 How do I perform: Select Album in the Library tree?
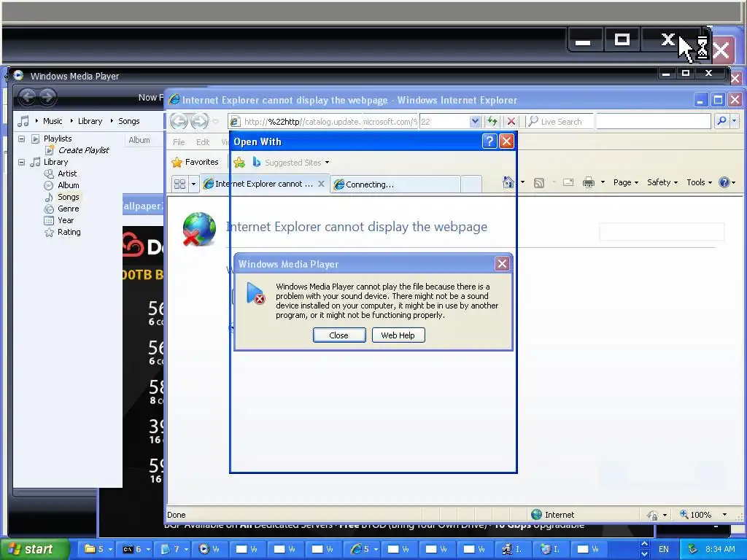coord(68,185)
